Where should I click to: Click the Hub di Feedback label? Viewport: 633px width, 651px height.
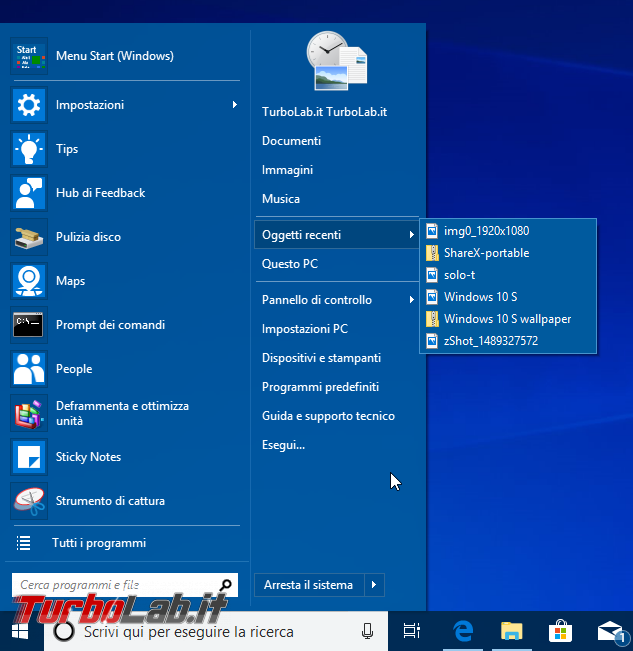point(100,193)
